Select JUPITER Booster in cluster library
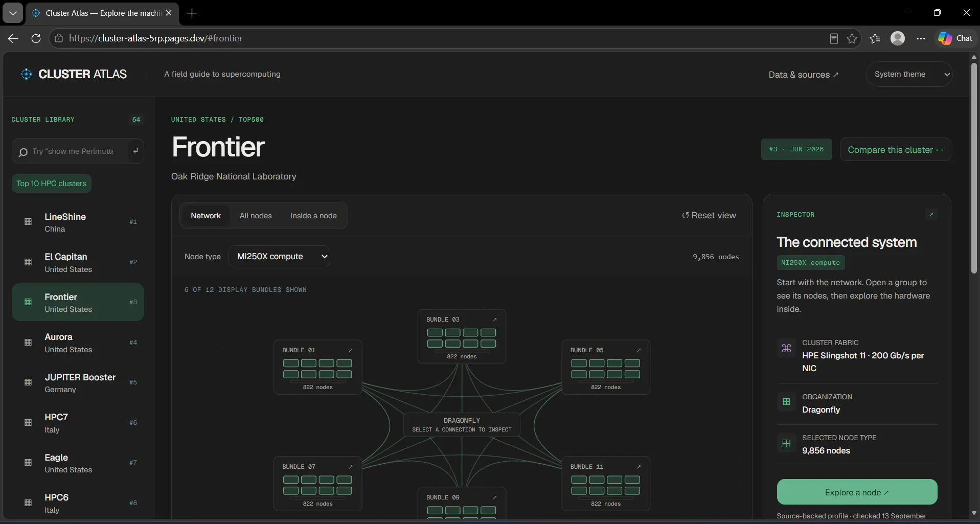The height and width of the screenshot is (524, 980). (x=78, y=383)
